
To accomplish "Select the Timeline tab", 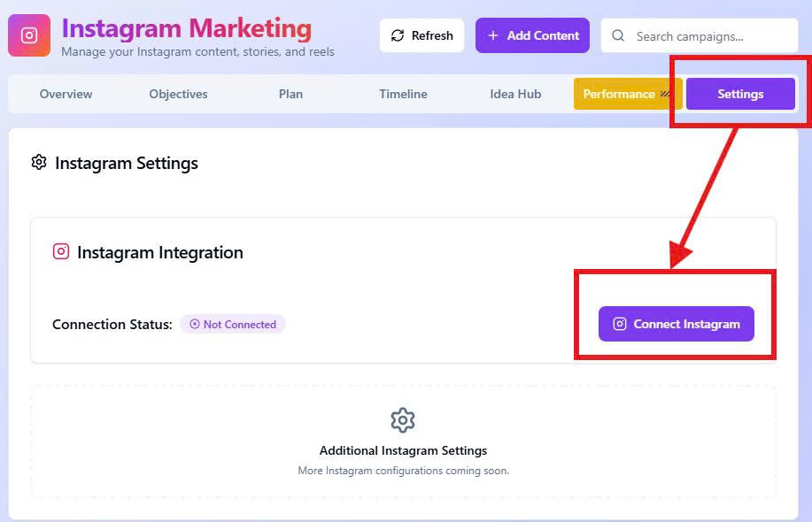I will (403, 94).
